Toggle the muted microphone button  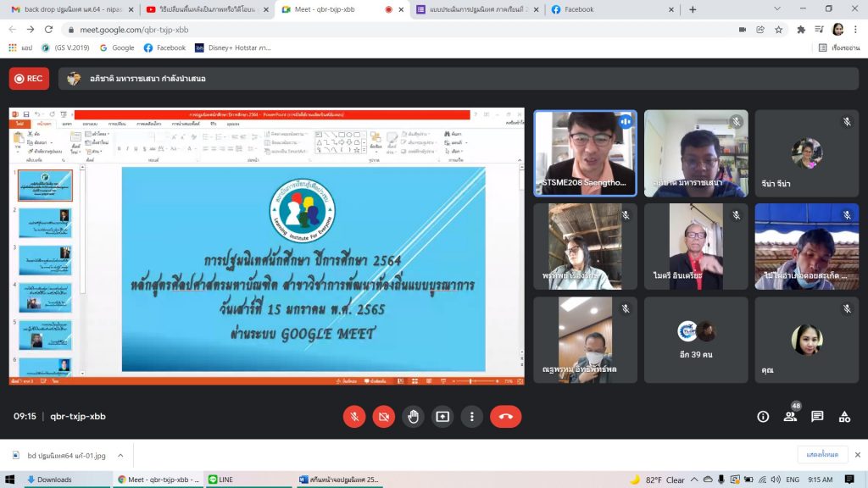(x=354, y=416)
